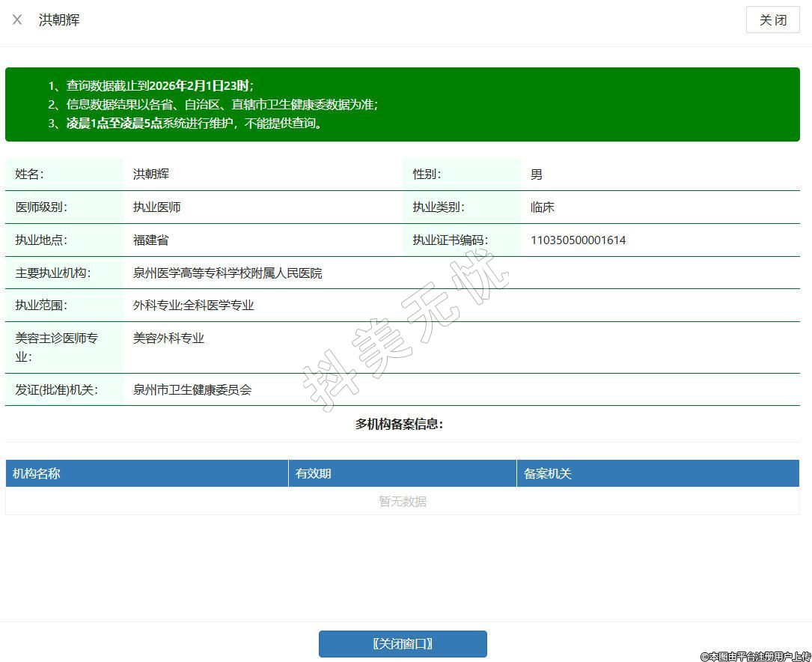Viewport: 812px width, 662px height.
Task: Click the practice location value 福建省
Action: [151, 240]
